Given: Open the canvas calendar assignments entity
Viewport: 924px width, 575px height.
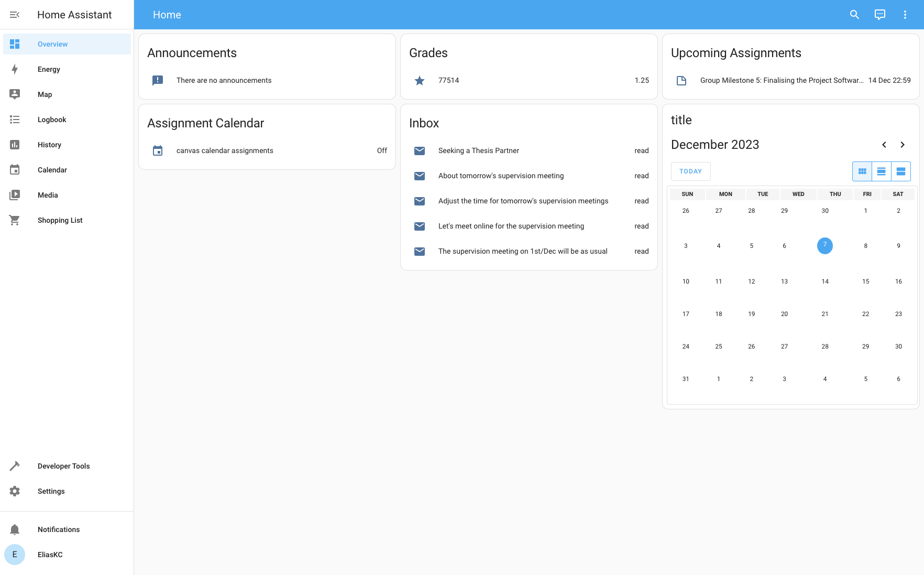Looking at the screenshot, I should (x=267, y=150).
